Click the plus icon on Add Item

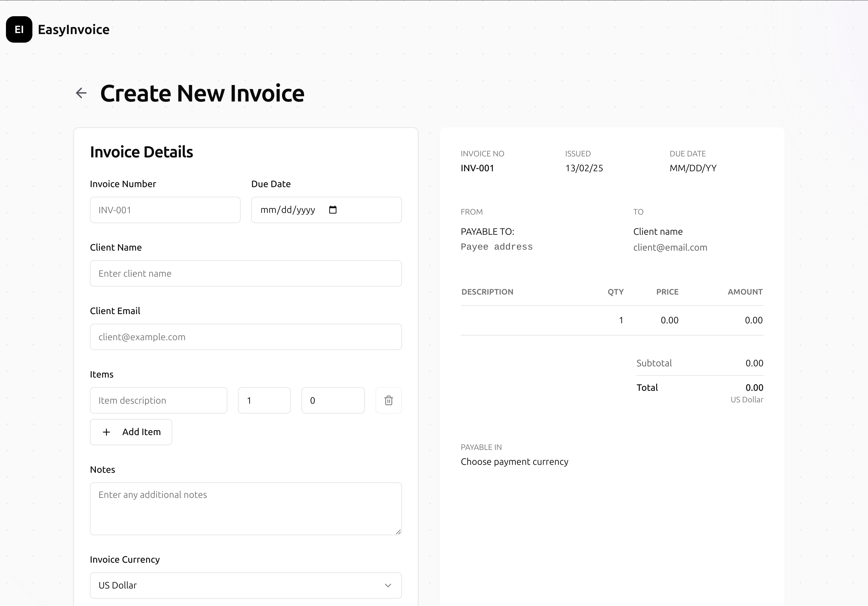(x=107, y=432)
